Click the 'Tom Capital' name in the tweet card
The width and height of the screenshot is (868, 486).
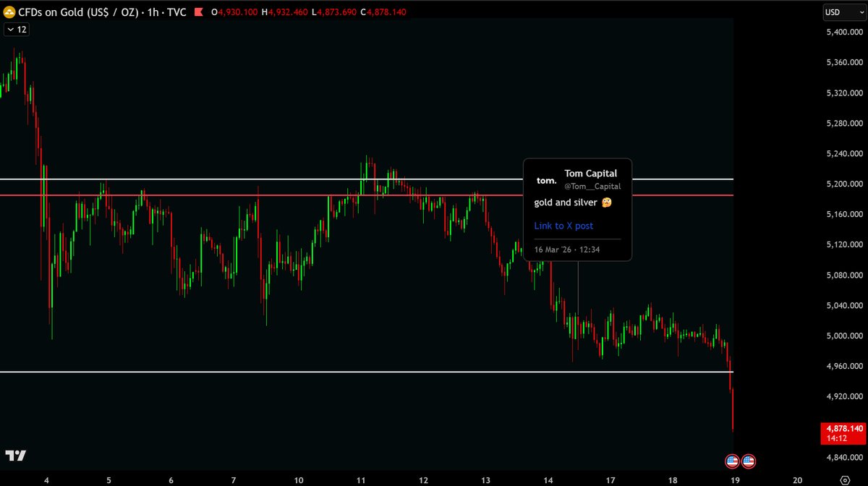[x=592, y=174]
